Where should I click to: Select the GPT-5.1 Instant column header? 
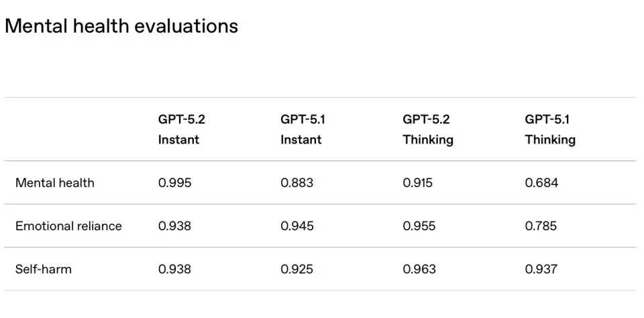coord(301,129)
